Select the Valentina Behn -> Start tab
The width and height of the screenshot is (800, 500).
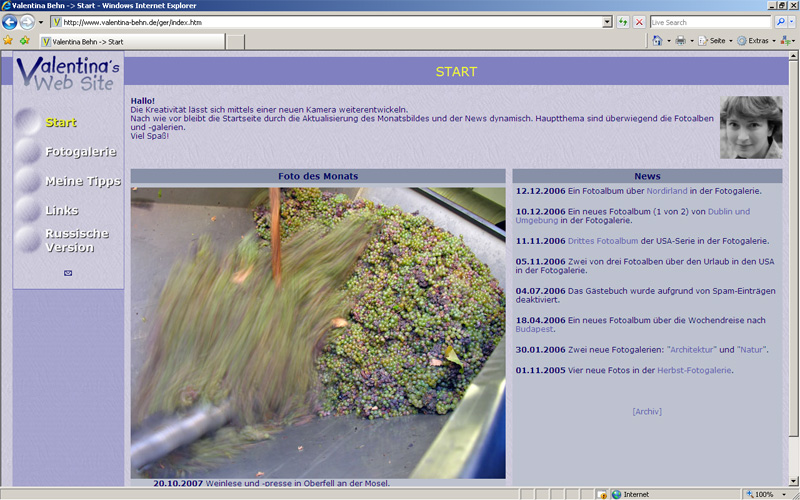point(132,42)
